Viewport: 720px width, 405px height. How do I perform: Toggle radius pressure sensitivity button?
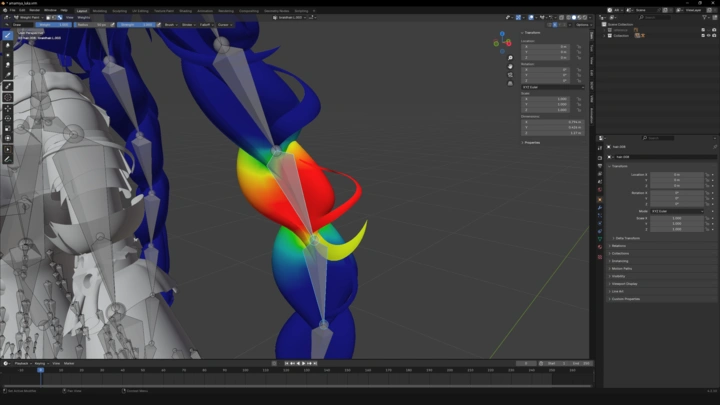112,25
